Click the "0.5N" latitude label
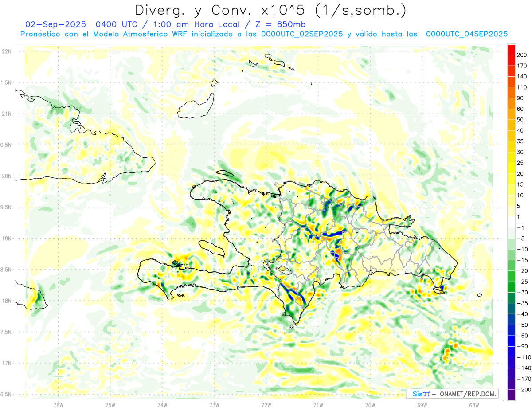This screenshot has height=411, width=532. [x=7, y=145]
